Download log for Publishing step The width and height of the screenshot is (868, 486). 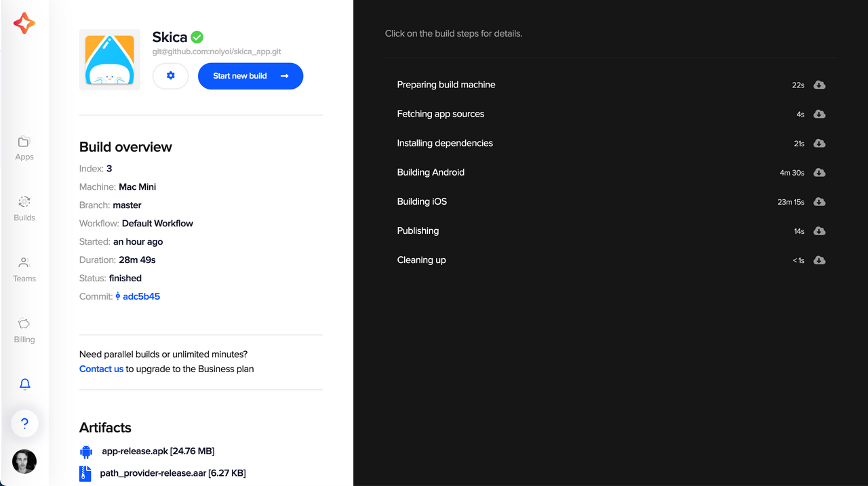pyautogui.click(x=819, y=230)
